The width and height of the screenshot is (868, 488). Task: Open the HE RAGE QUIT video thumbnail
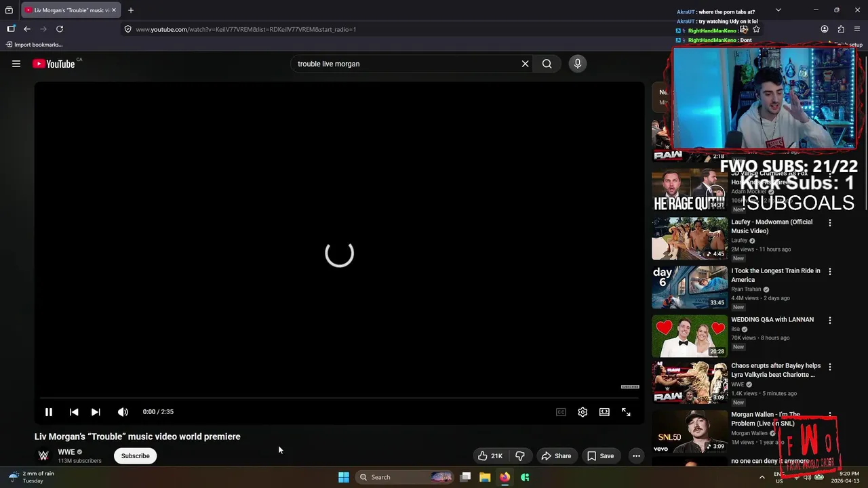coord(690,190)
